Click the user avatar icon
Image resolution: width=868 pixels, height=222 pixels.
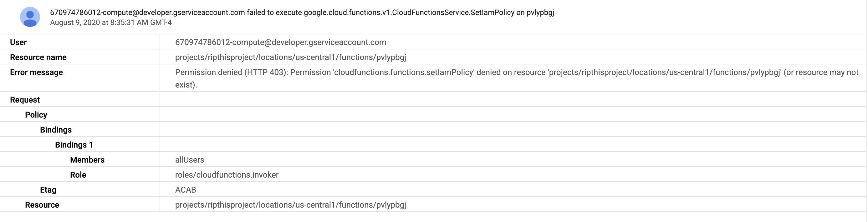pyautogui.click(x=30, y=17)
